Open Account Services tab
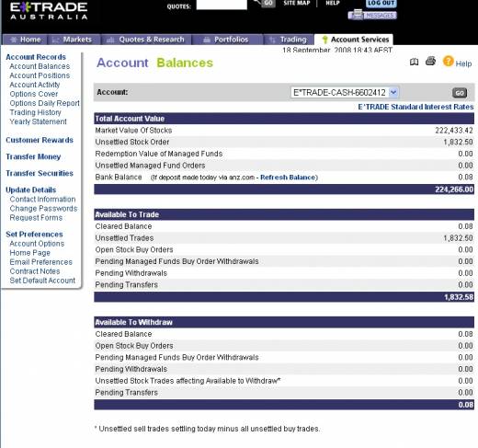This screenshot has height=448, width=478. (x=354, y=40)
